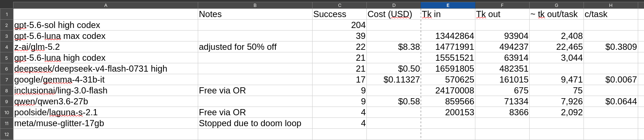
Task: Click the c/task value $0.0067
Action: 611,80
